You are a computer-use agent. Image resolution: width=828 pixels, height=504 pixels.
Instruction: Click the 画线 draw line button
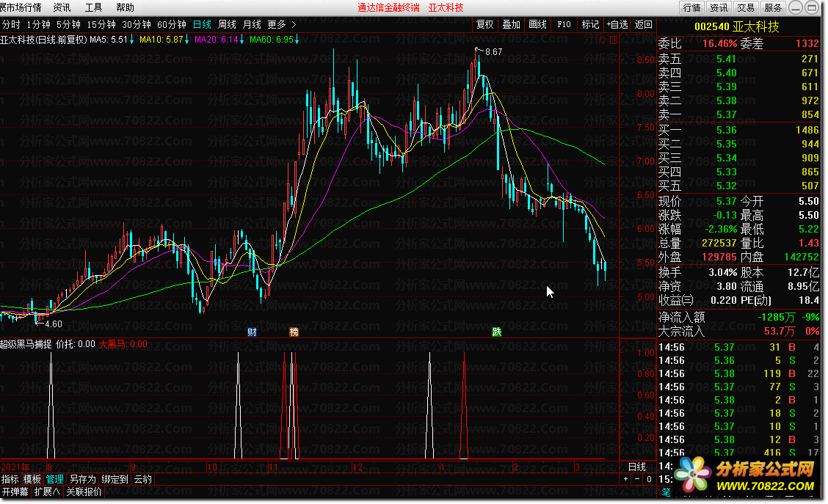(x=537, y=24)
